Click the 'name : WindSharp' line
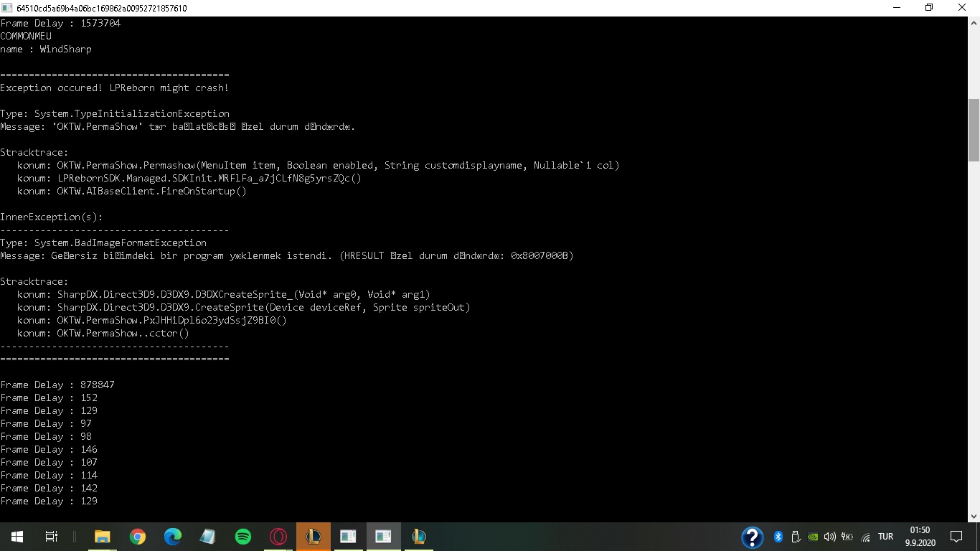The width and height of the screenshot is (980, 551). pyautogui.click(x=46, y=49)
